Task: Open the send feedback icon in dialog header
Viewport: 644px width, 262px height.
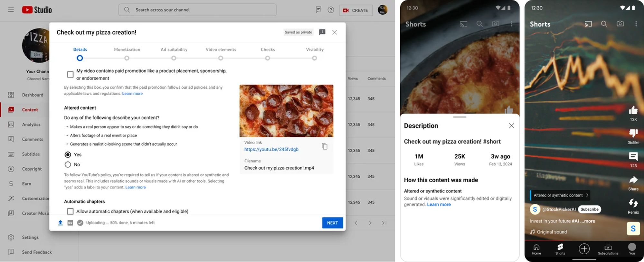Action: coord(322,32)
